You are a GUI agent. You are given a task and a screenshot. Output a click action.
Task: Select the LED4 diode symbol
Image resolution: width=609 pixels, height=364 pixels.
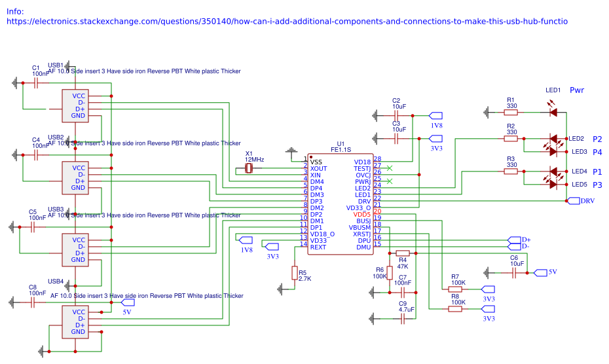(x=553, y=172)
